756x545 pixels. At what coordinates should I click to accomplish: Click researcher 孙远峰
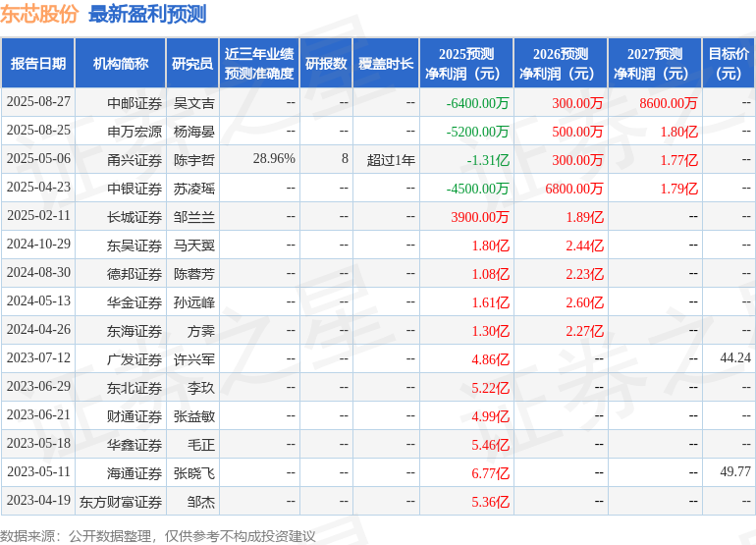point(193,302)
